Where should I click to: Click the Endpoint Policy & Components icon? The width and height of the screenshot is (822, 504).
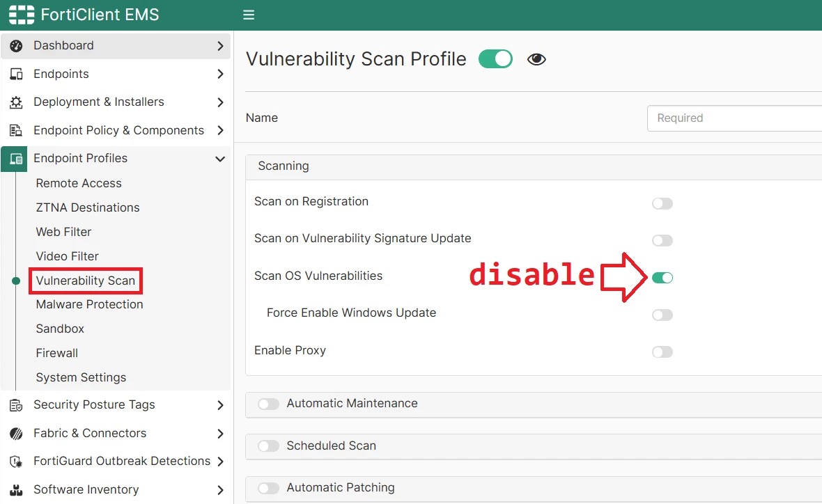tap(16, 130)
